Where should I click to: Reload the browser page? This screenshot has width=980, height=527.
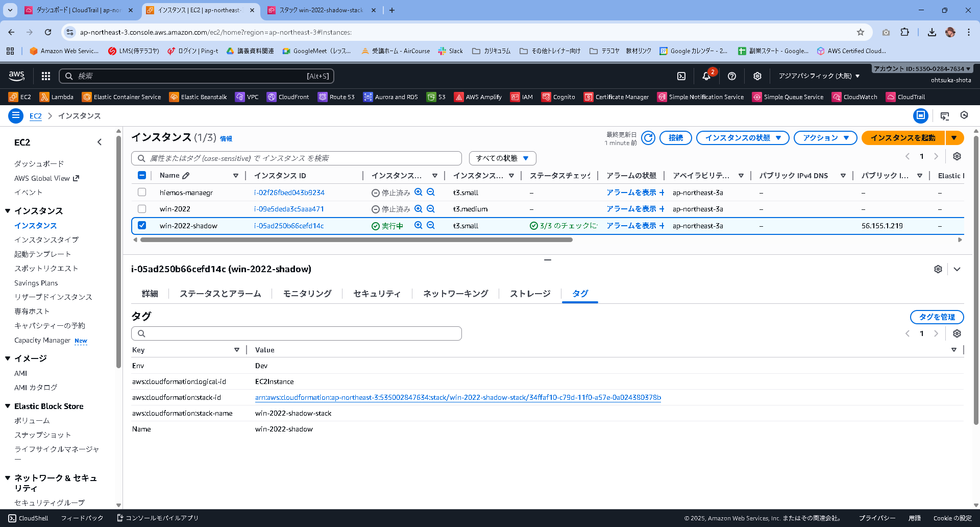[x=48, y=32]
